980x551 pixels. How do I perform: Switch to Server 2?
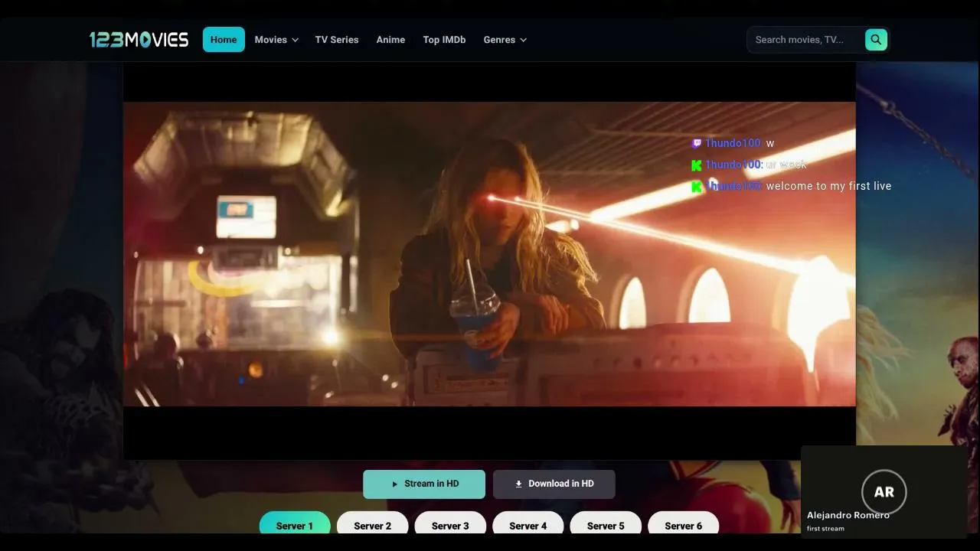(373, 524)
